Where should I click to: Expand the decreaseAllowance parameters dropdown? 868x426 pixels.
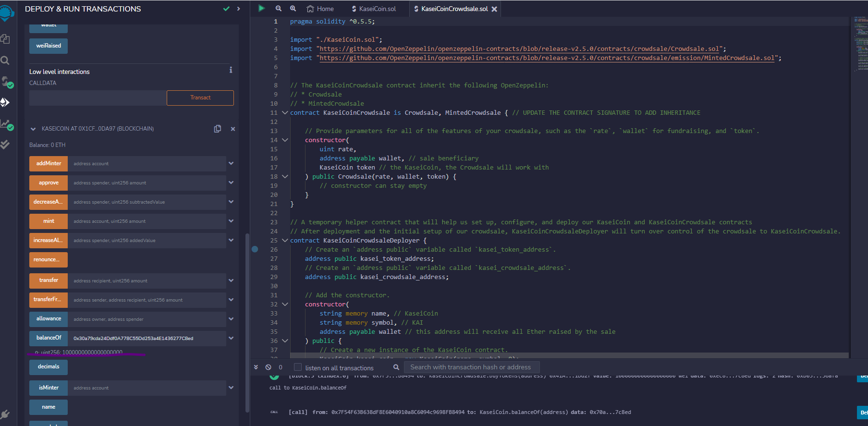pyautogui.click(x=231, y=202)
